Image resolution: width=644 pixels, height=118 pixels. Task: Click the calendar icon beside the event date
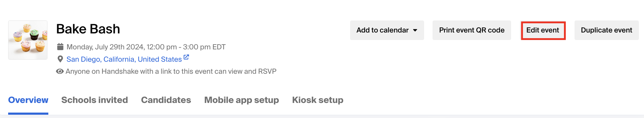point(60,47)
